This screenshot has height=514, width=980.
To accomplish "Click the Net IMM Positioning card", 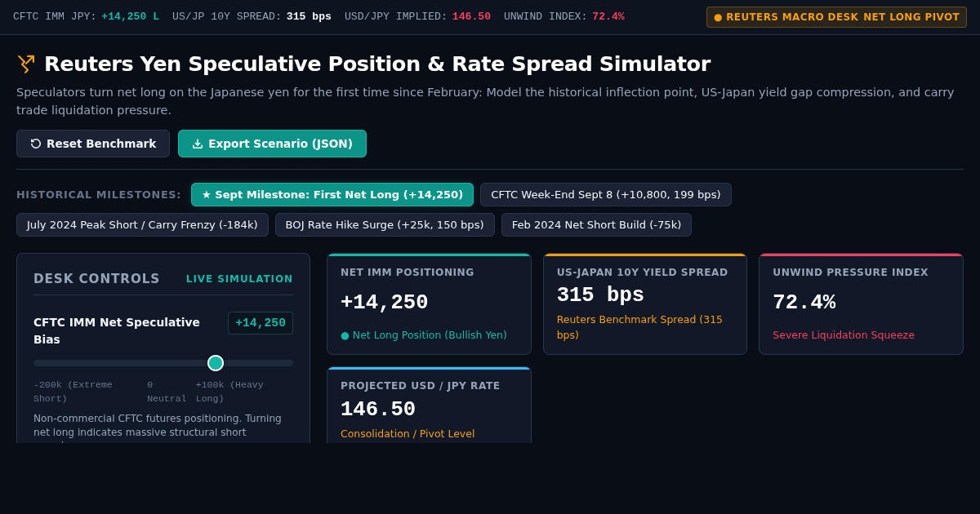I will click(x=429, y=304).
